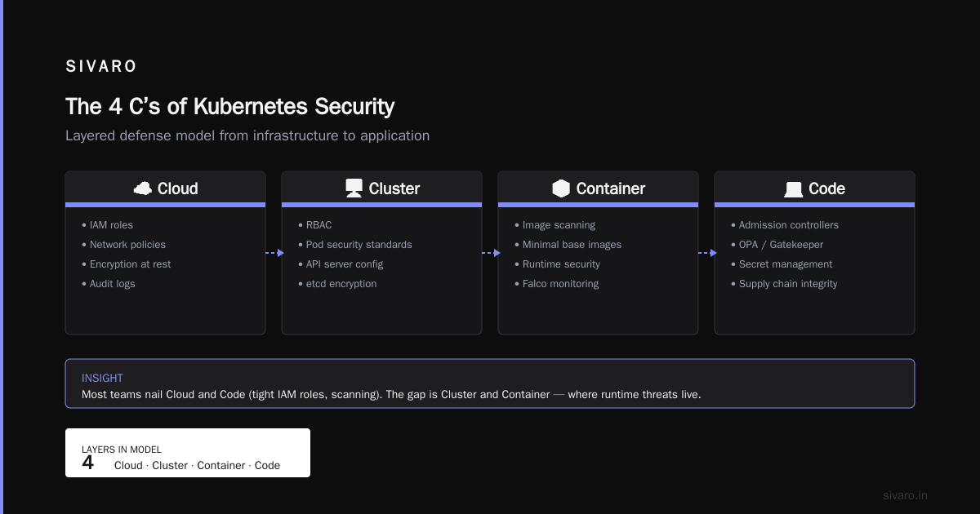Click the Network policies bullet

tap(123, 245)
